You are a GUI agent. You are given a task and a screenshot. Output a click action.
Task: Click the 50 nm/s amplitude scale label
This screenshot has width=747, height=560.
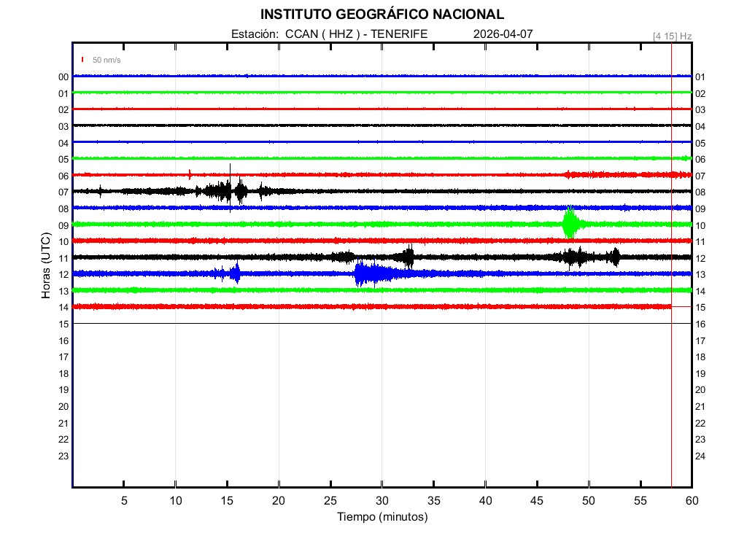(x=106, y=60)
